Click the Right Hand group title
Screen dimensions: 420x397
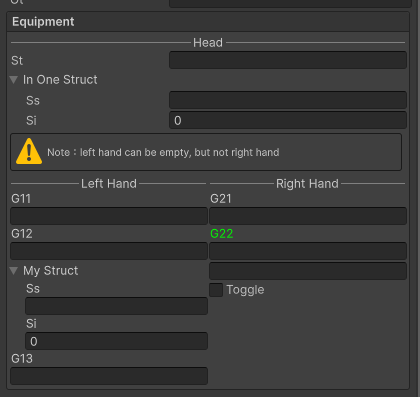click(307, 184)
